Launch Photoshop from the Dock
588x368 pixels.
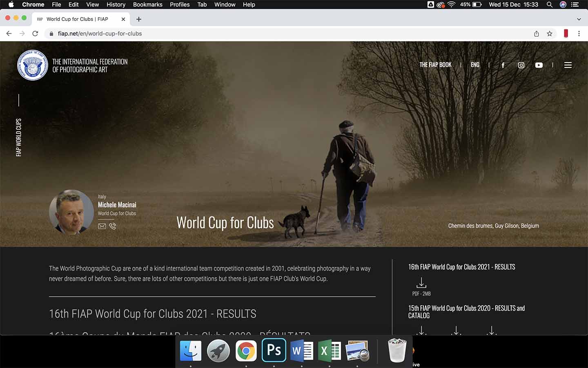[x=274, y=351]
